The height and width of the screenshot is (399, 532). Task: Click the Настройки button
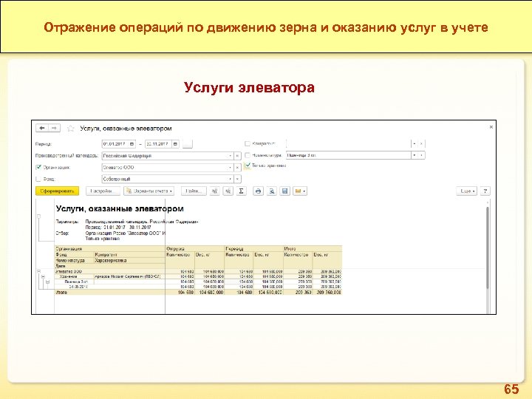pos(103,191)
